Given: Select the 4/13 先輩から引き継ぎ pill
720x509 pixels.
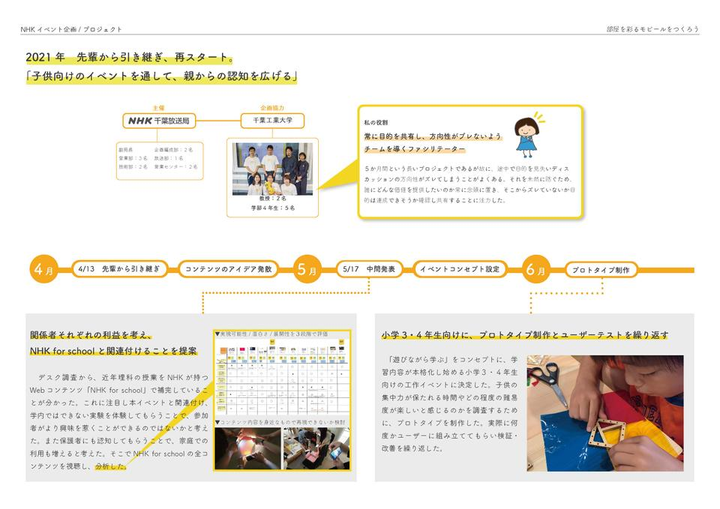Looking at the screenshot, I should [119, 269].
